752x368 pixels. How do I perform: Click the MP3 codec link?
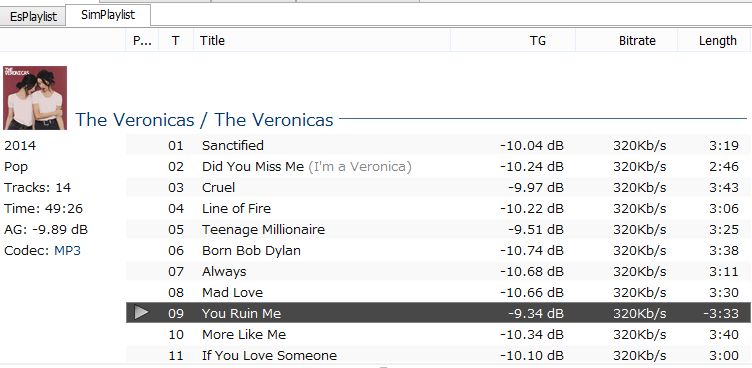[x=67, y=250]
